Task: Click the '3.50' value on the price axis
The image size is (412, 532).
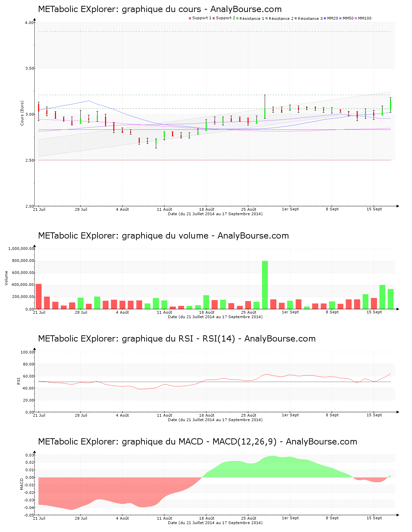Action: [x=30, y=68]
